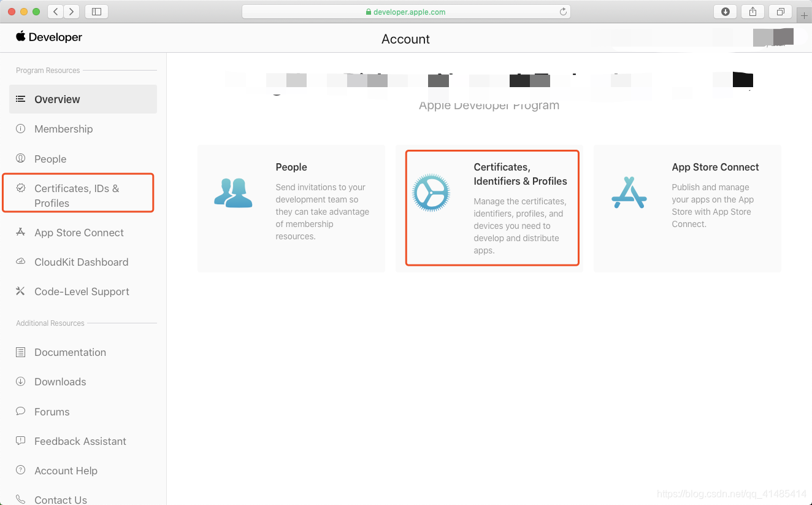Open CloudKit Dashboard sidebar item

tap(83, 262)
